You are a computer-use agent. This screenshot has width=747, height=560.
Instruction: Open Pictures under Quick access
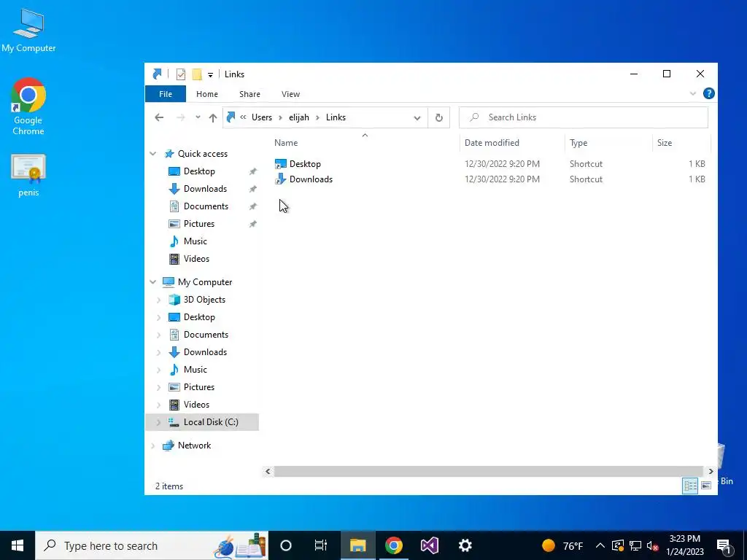coord(198,224)
